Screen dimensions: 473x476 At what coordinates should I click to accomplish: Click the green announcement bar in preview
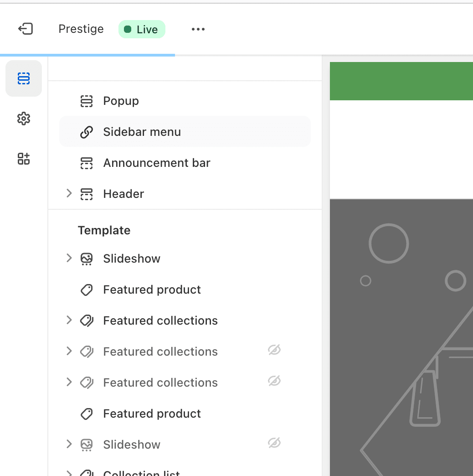click(401, 81)
